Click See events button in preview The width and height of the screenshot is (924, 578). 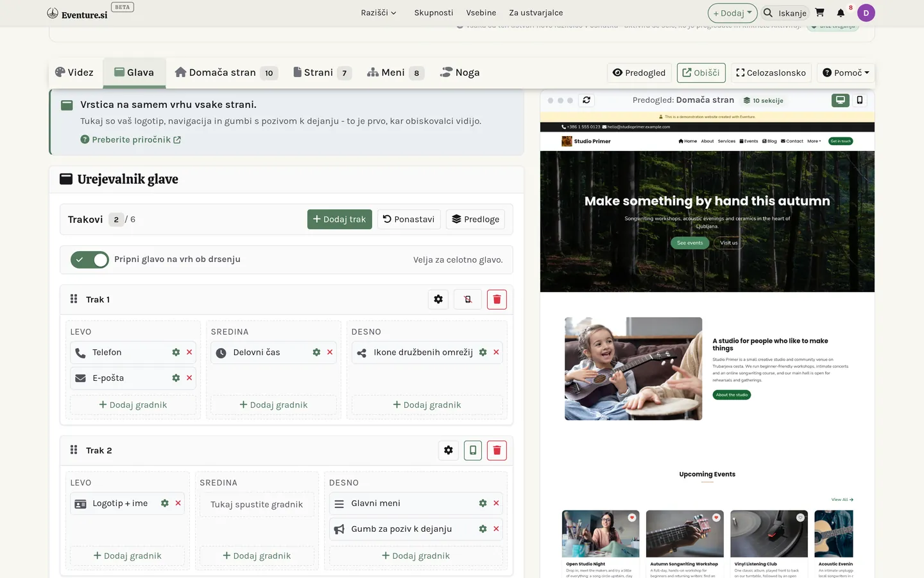[x=690, y=243]
